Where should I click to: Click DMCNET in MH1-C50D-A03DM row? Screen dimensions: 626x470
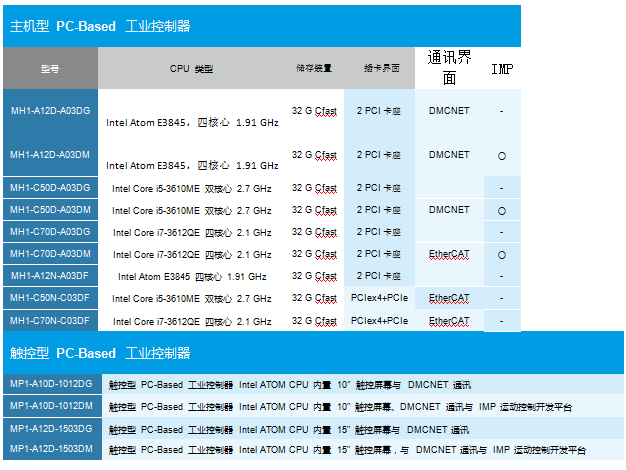(x=449, y=210)
